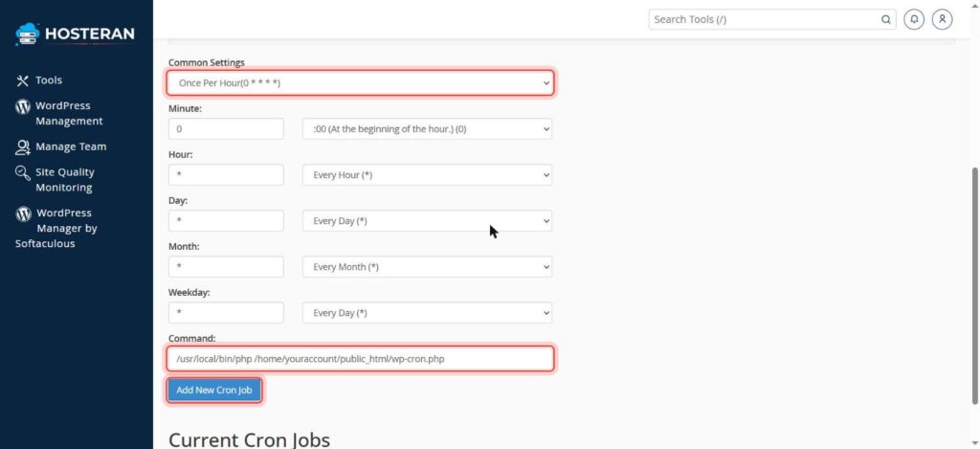This screenshot has height=449, width=980.
Task: Click the Day text field
Action: pos(226,221)
